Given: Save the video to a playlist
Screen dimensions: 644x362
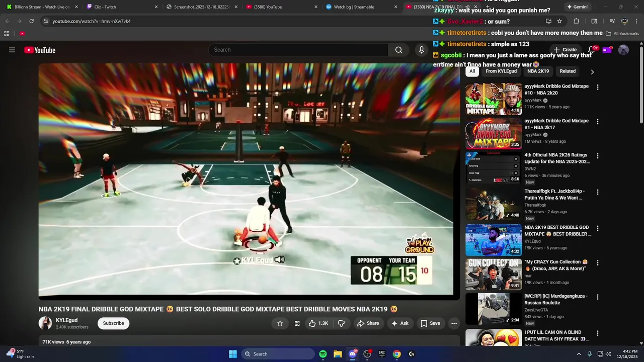Looking at the screenshot, I should [430, 323].
